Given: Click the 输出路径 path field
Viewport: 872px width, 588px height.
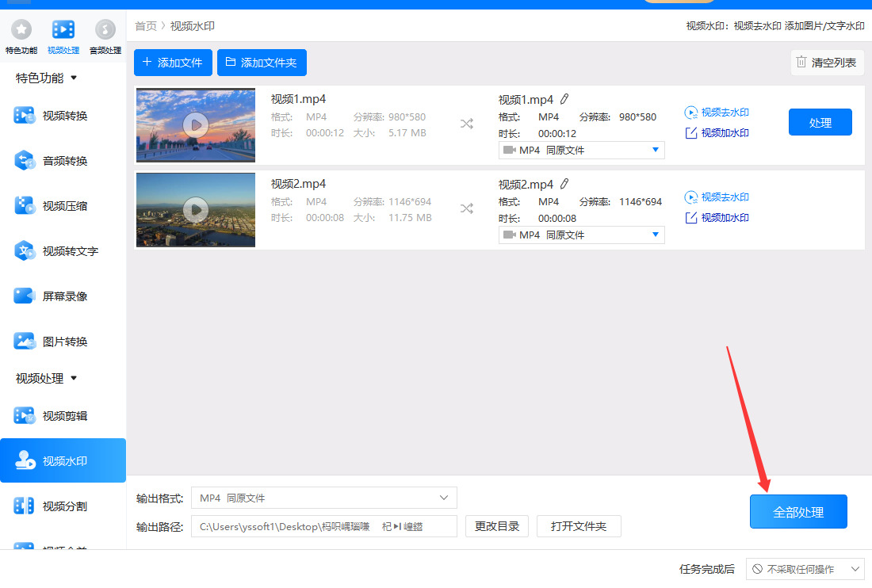Looking at the screenshot, I should tap(324, 526).
